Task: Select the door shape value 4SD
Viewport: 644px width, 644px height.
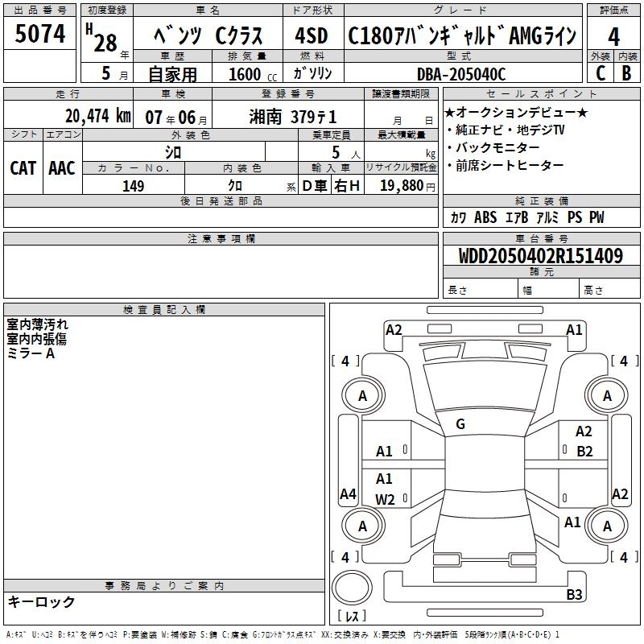Action: pyautogui.click(x=311, y=35)
